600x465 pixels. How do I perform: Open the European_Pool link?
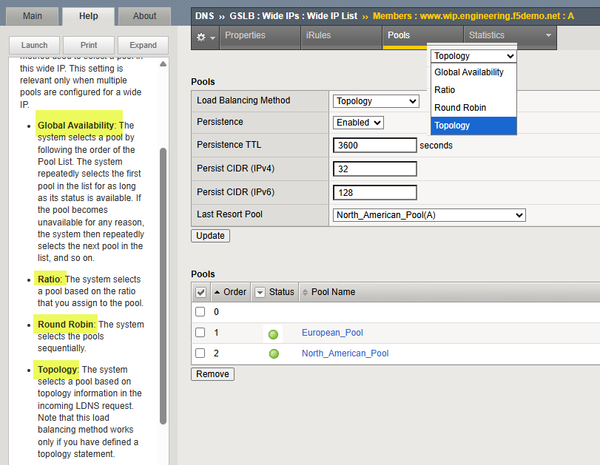(335, 333)
